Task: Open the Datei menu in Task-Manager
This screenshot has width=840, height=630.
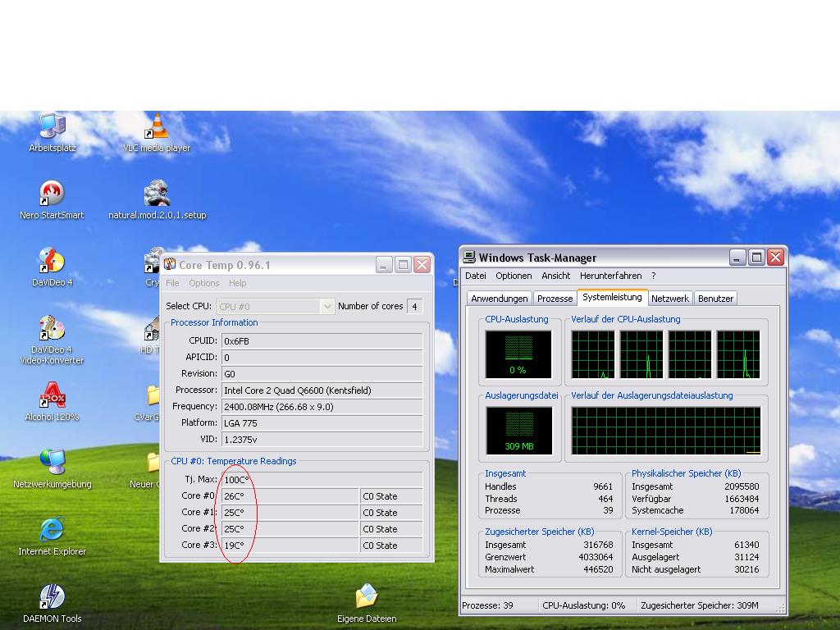Action: pyautogui.click(x=476, y=276)
